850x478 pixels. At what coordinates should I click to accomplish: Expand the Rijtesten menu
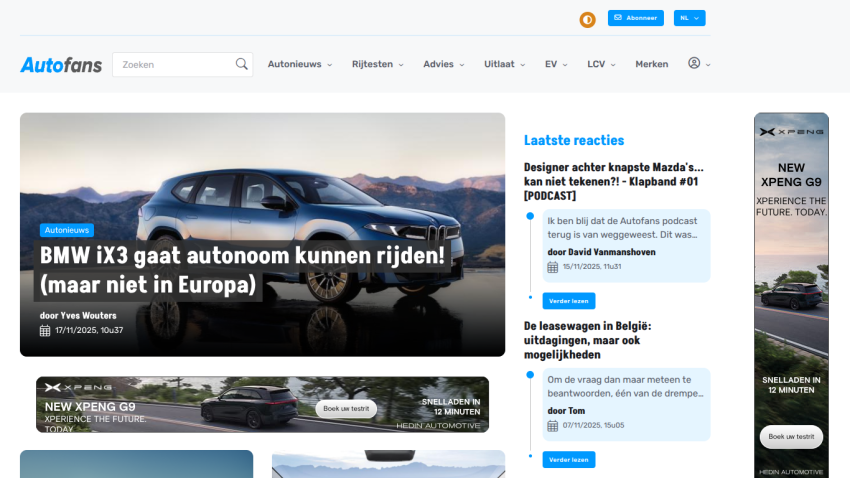point(377,64)
